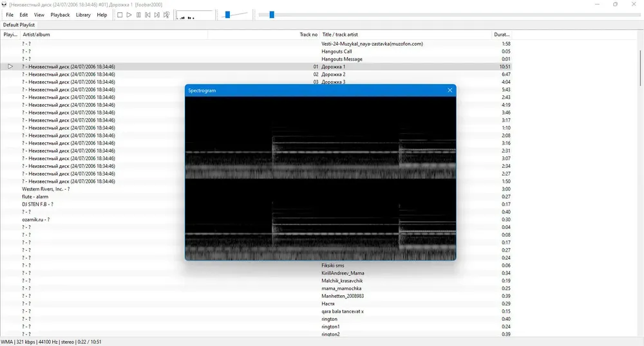The height and width of the screenshot is (346, 644).
Task: Click the seek bar position handle
Action: (272, 15)
